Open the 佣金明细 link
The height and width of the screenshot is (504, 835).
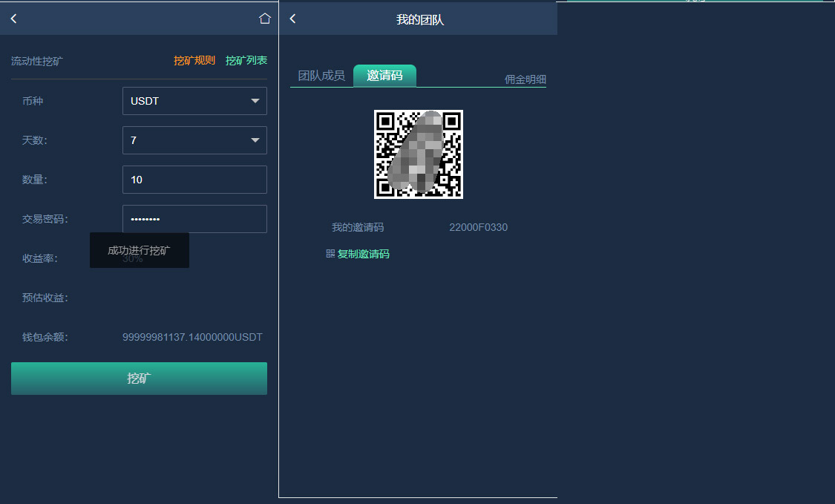pos(525,79)
